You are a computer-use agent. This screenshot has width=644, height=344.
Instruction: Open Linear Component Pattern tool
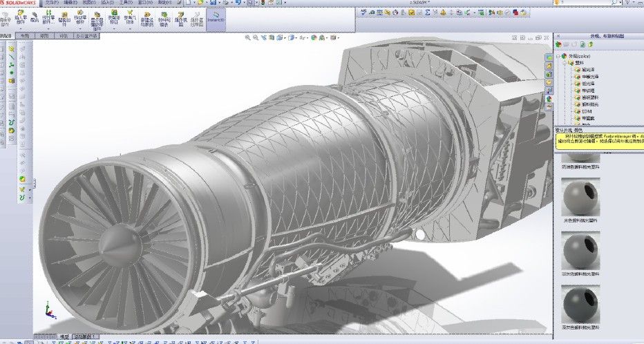pyautogui.click(x=48, y=19)
